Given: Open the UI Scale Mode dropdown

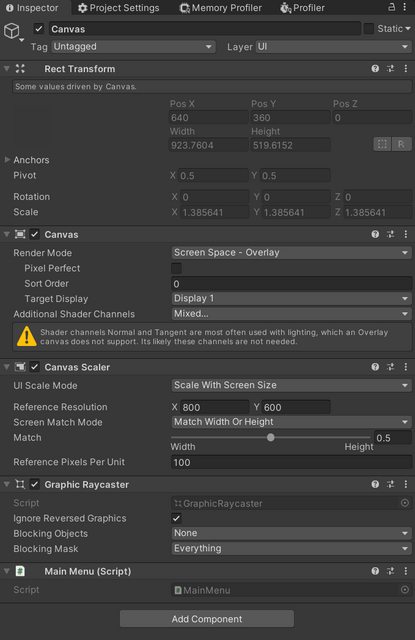Looking at the screenshot, I should pyautogui.click(x=291, y=385).
